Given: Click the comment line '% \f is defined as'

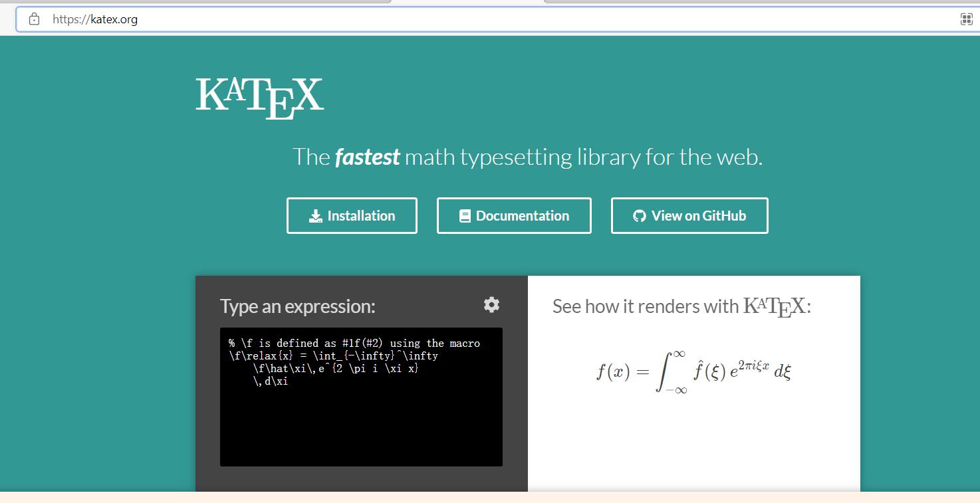Looking at the screenshot, I should coord(354,344).
